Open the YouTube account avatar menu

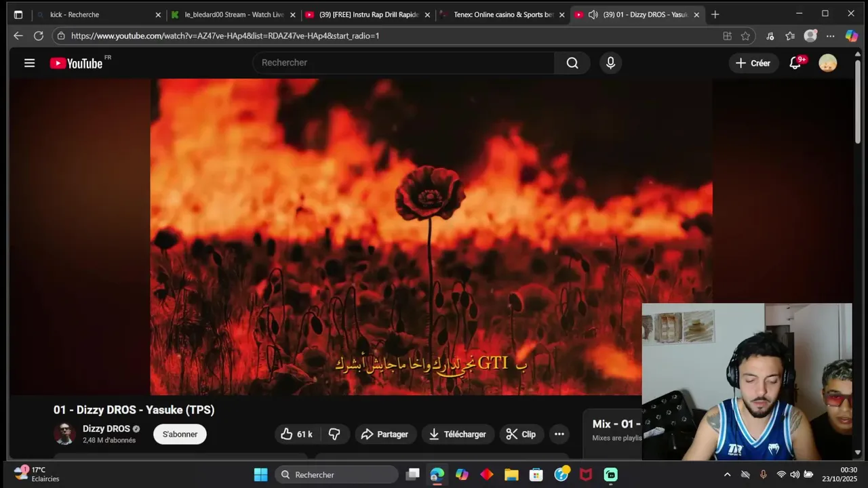(827, 63)
